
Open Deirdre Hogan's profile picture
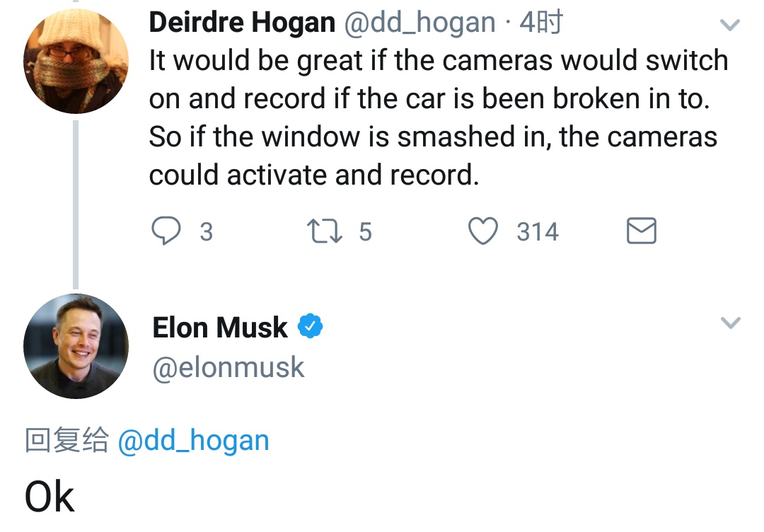tap(76, 62)
